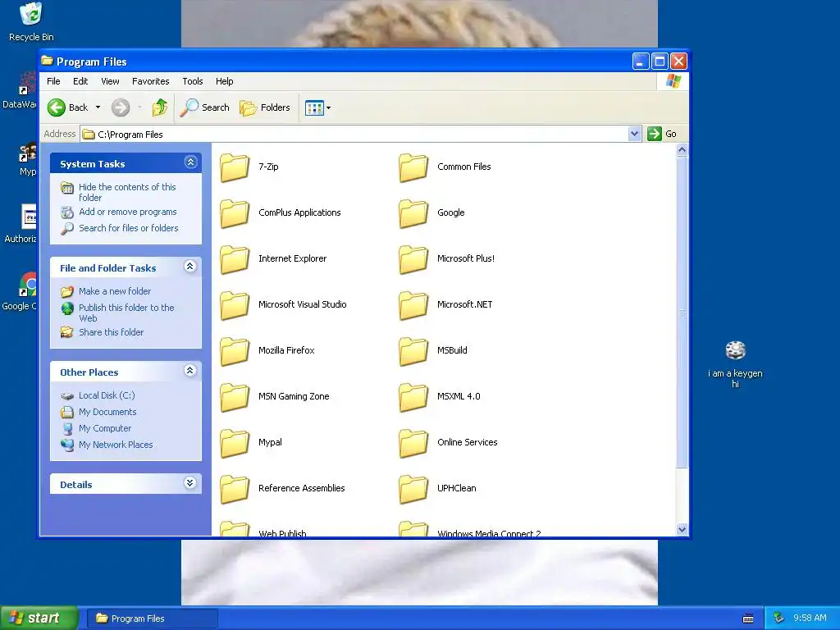The height and width of the screenshot is (630, 840).
Task: Select the ComPlus Applications folder icon
Action: pos(235,214)
